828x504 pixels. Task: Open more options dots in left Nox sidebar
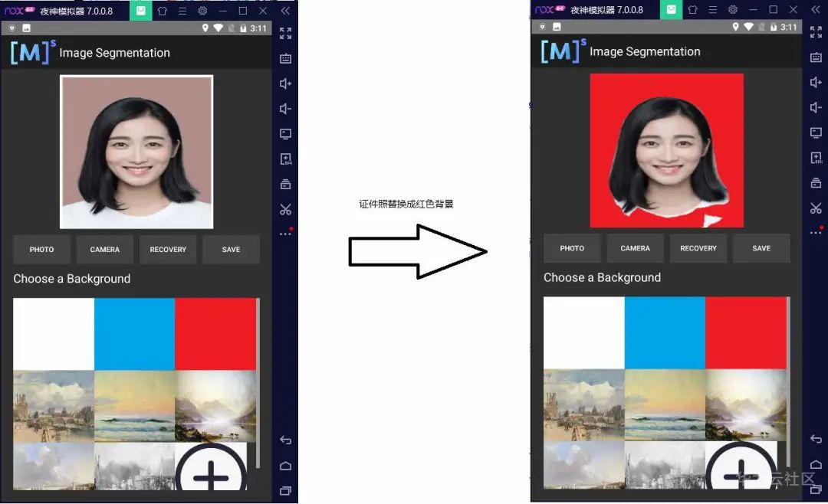click(x=286, y=233)
